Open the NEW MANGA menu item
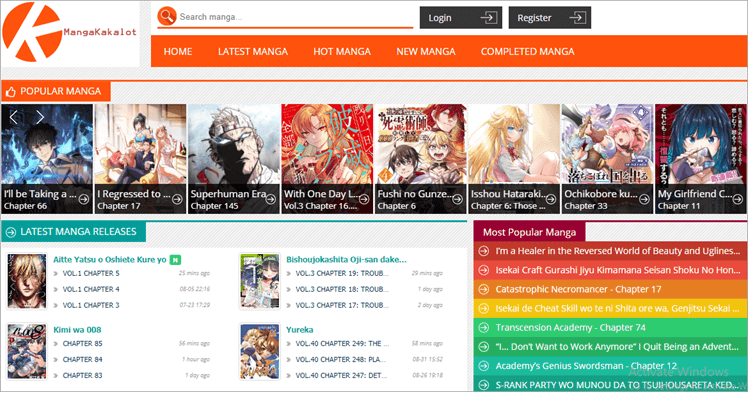Viewport: 748px width, 393px height. point(426,52)
